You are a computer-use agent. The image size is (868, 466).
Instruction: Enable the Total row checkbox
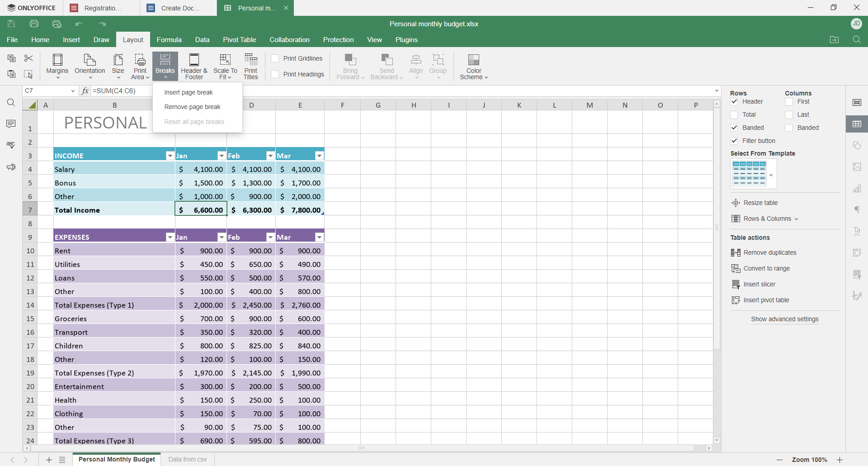pyautogui.click(x=734, y=114)
